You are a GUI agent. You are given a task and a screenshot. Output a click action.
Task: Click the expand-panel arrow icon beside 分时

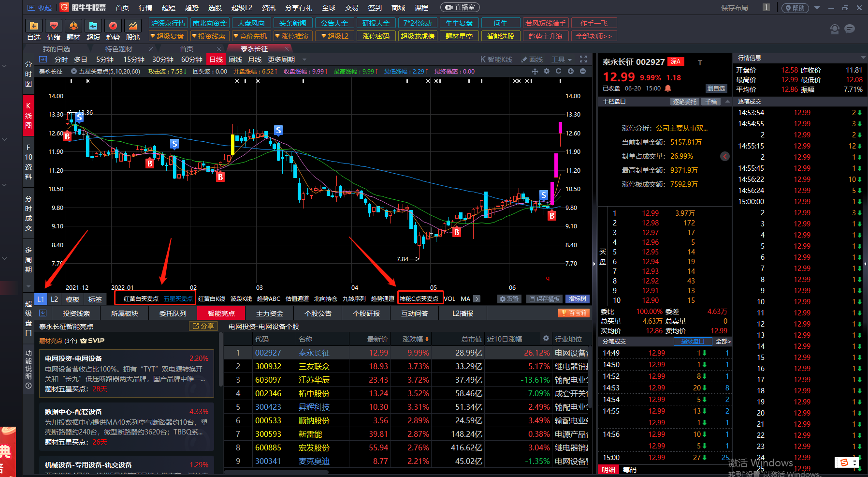tap(43, 59)
